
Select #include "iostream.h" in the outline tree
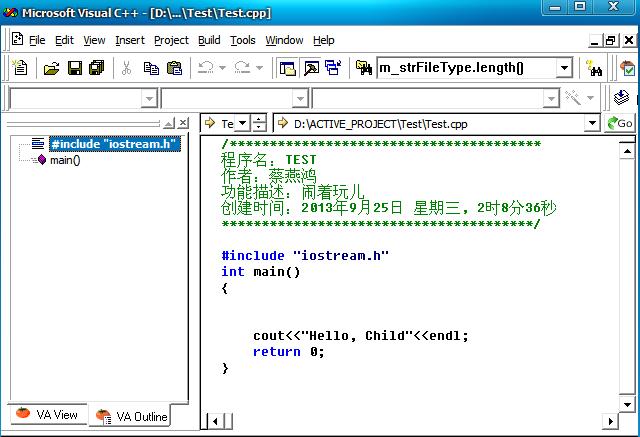pos(114,144)
